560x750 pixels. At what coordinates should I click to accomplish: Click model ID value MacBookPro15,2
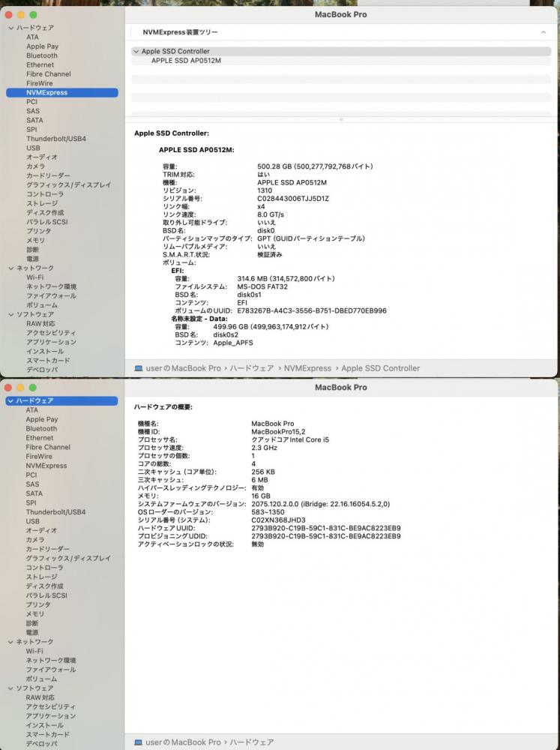(278, 432)
